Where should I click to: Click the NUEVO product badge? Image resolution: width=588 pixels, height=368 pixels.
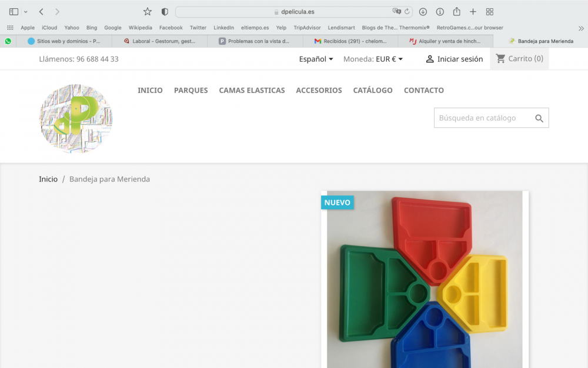tap(337, 203)
